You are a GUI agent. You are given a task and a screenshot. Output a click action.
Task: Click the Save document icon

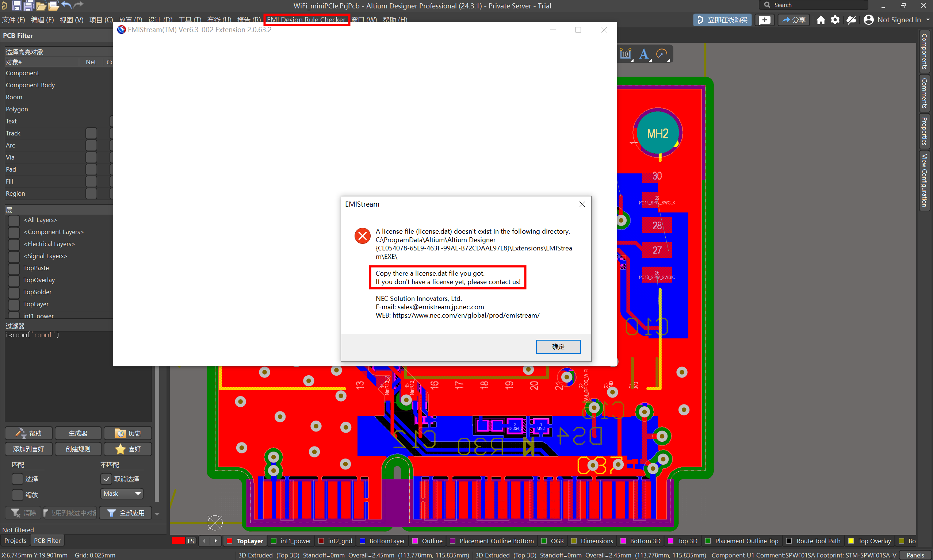pyautogui.click(x=16, y=5)
